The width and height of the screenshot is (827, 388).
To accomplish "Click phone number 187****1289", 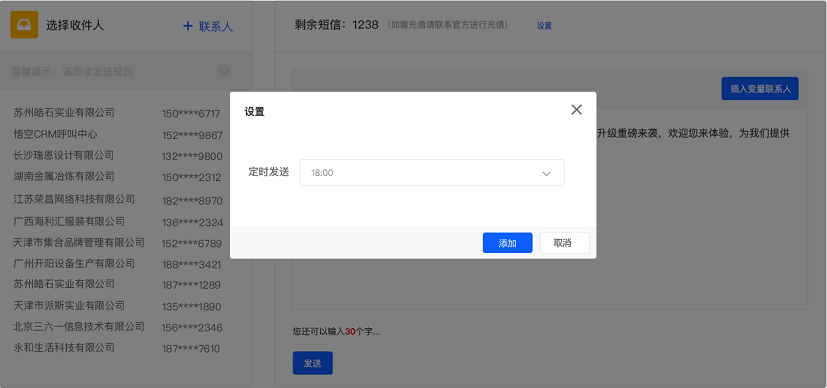I will [191, 285].
